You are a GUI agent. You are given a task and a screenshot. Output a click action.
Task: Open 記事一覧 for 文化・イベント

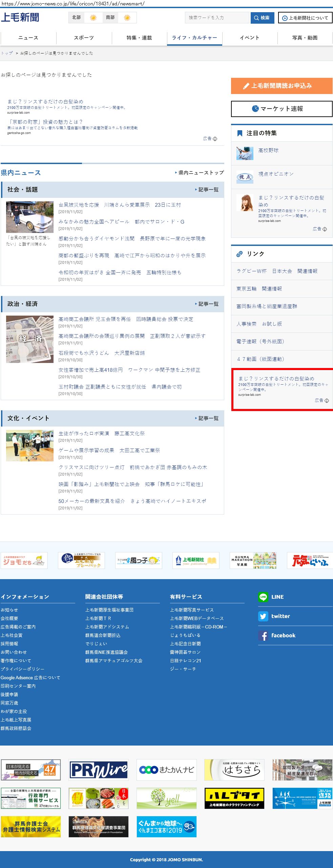207,418
